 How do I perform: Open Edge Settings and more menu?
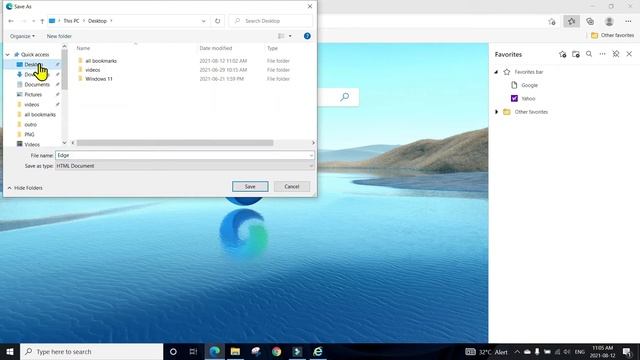pos(628,21)
